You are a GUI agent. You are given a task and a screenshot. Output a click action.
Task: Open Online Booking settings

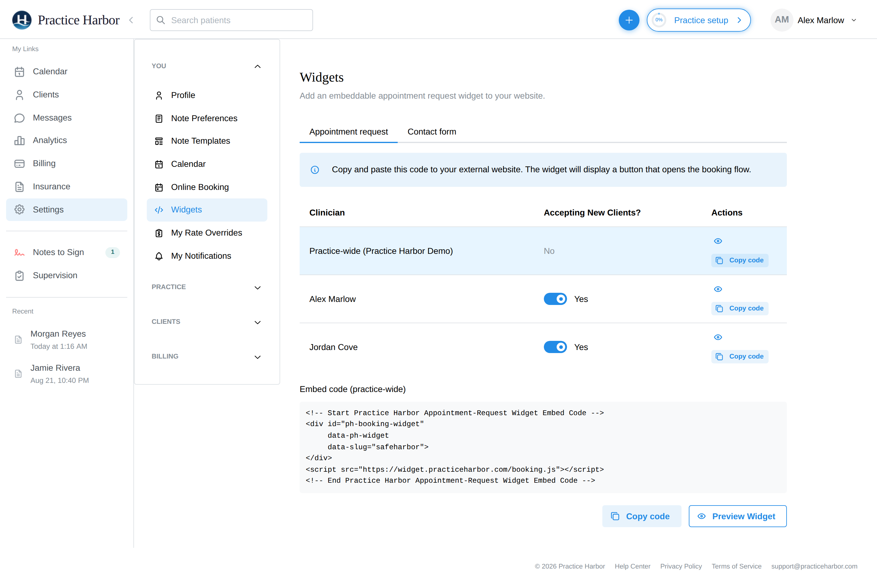click(207, 187)
